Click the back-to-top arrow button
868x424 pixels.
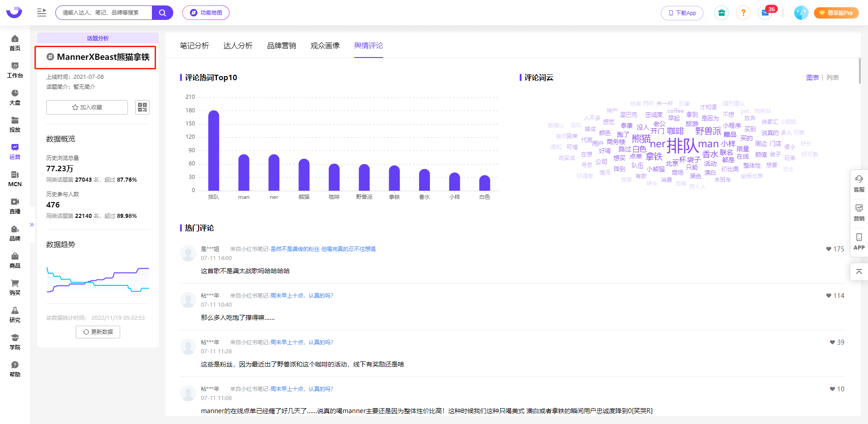[x=859, y=272]
